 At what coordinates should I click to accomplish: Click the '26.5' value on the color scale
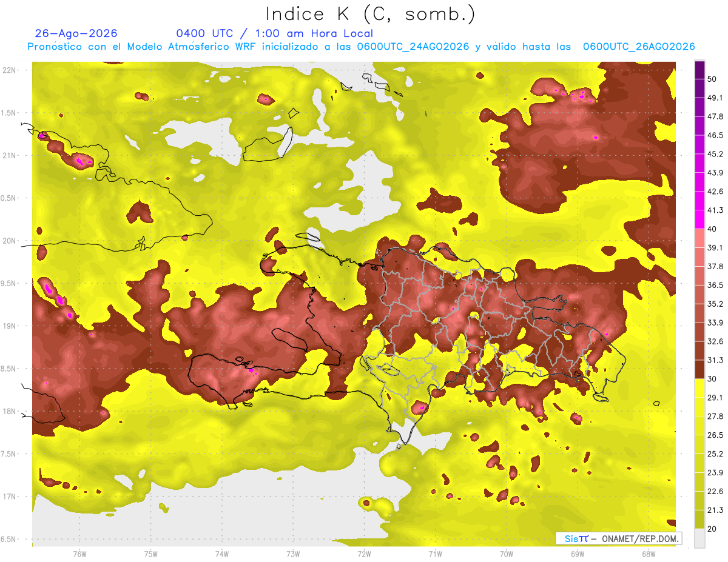pyautogui.click(x=715, y=435)
